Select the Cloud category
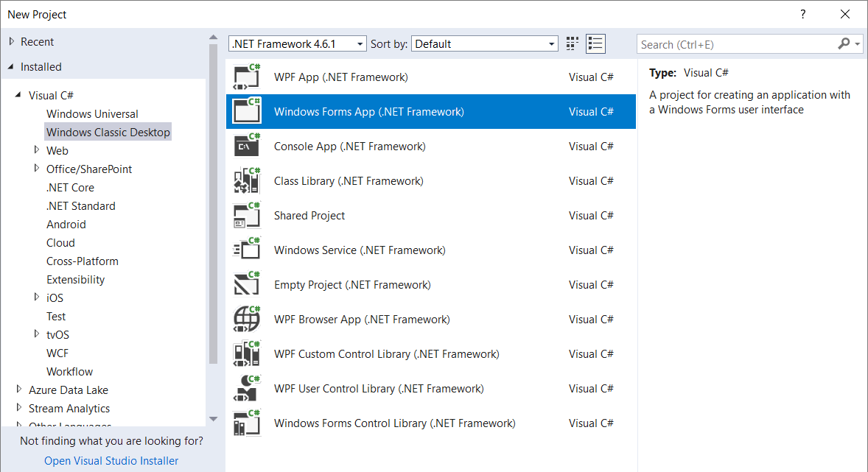The height and width of the screenshot is (472, 868). pos(60,243)
